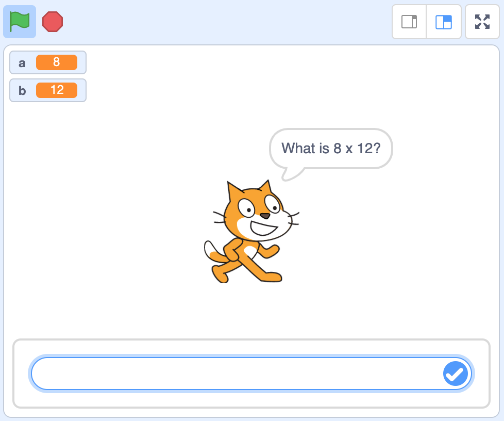The height and width of the screenshot is (421, 504).
Task: Select the variable b monitor
Action: pos(48,90)
